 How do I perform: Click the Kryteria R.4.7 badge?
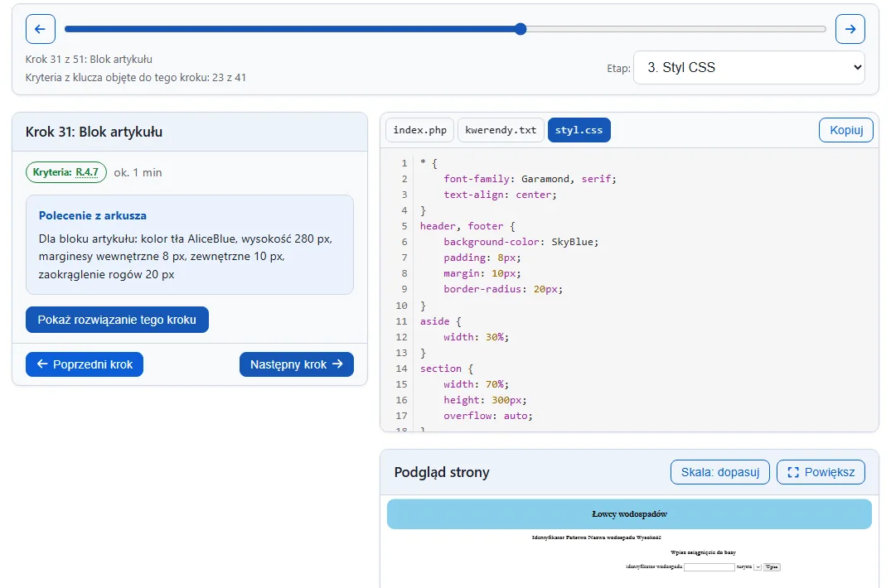[x=66, y=172]
